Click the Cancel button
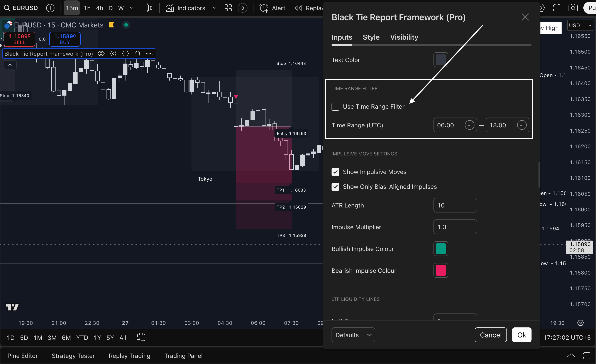 coord(490,335)
